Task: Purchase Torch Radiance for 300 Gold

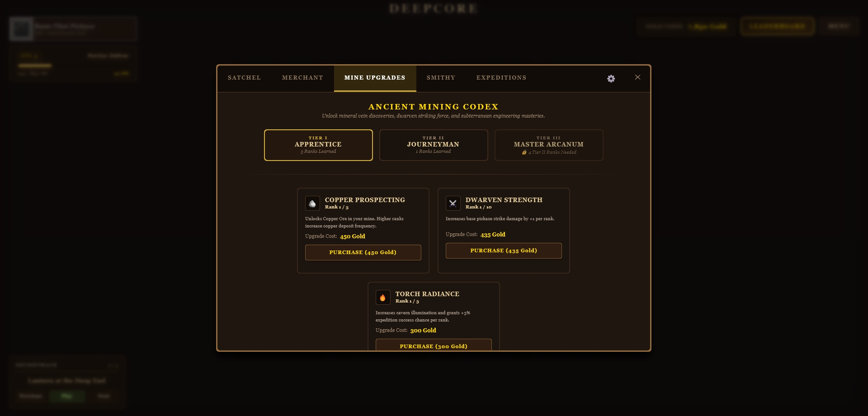Action: (434, 345)
